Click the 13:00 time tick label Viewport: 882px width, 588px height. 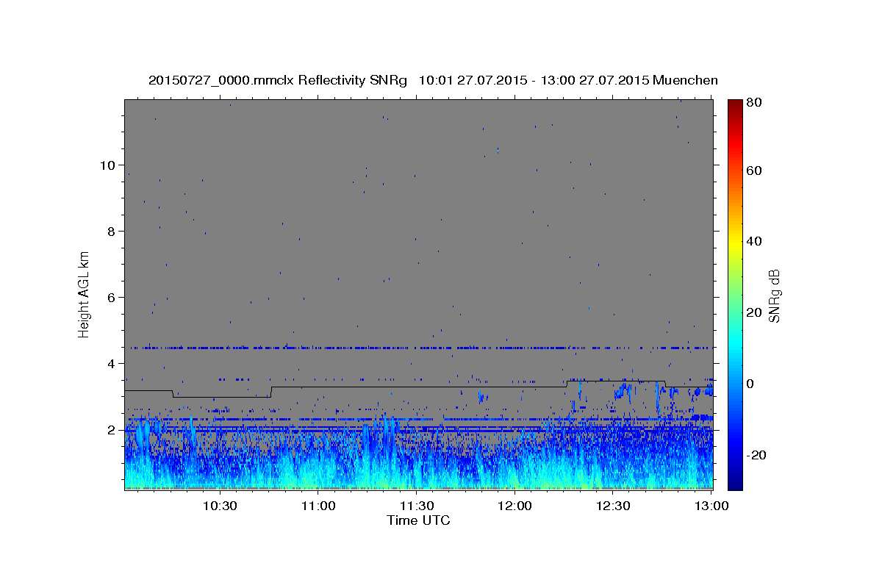tap(711, 506)
